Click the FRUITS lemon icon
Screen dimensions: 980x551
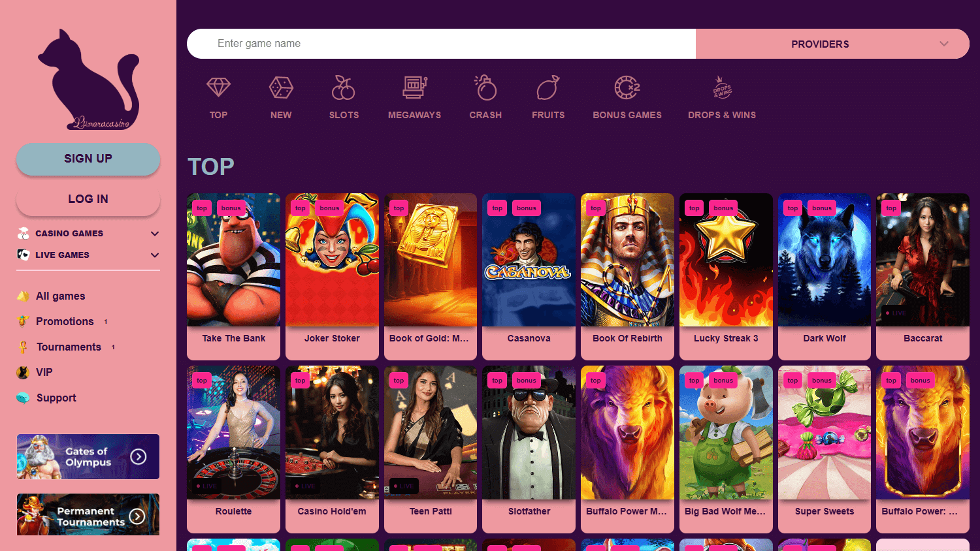tap(548, 87)
